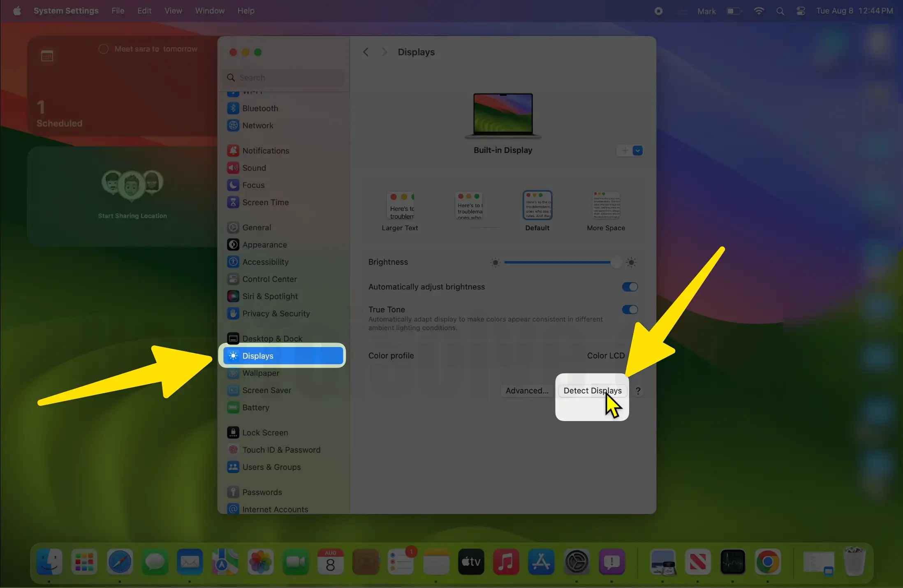Image resolution: width=903 pixels, height=588 pixels.
Task: Open Touch ID & Password settings
Action: point(281,450)
